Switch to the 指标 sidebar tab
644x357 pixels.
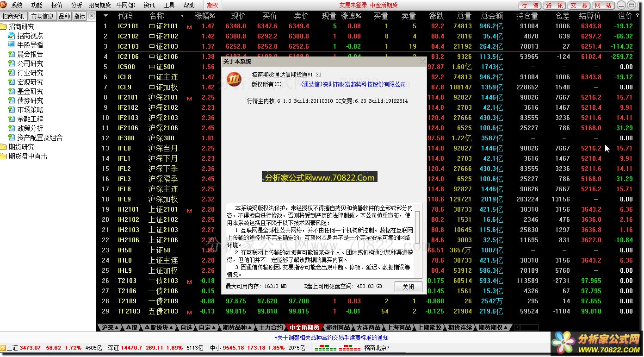click(x=80, y=16)
